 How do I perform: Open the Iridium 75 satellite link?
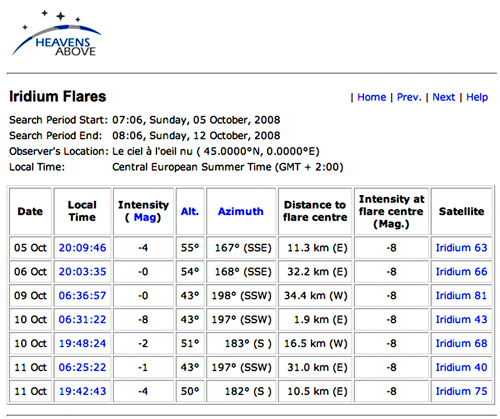pyautogui.click(x=461, y=391)
